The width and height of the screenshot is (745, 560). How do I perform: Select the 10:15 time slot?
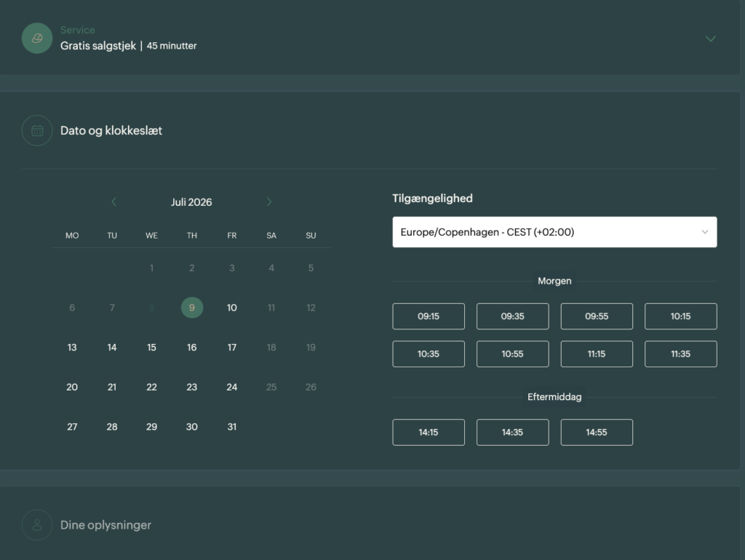(x=681, y=316)
